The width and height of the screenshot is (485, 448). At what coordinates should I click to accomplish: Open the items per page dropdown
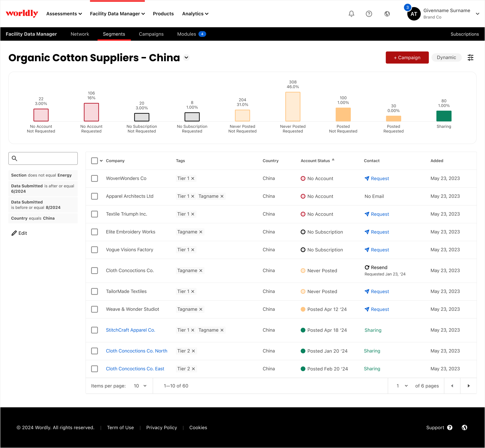140,386
